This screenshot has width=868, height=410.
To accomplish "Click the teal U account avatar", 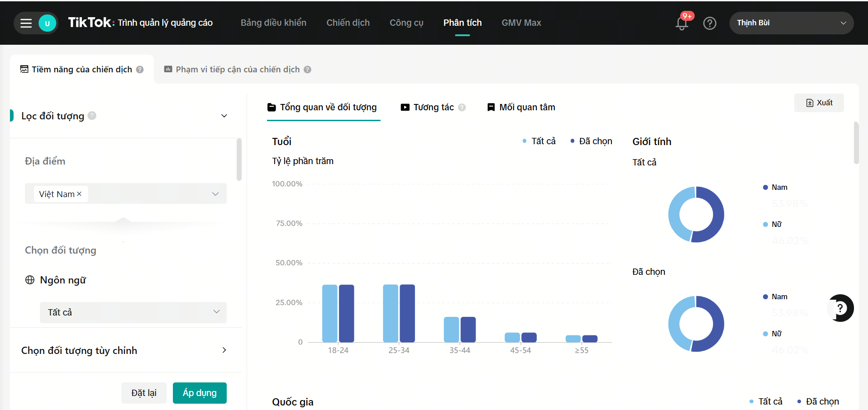I will coord(47,23).
